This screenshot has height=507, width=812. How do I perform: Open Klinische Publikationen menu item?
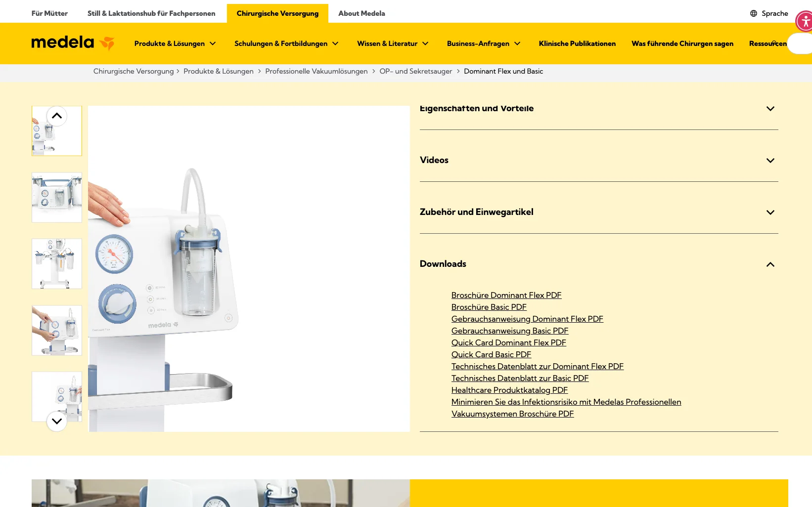[577, 43]
